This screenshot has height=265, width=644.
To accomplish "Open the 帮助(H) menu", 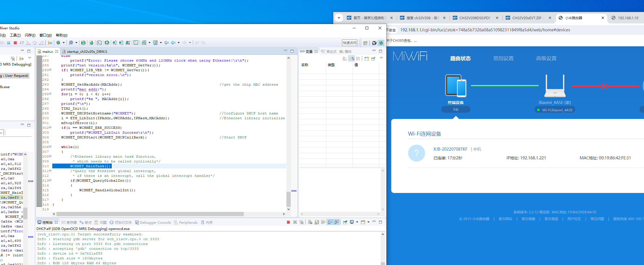I will tap(62, 35).
